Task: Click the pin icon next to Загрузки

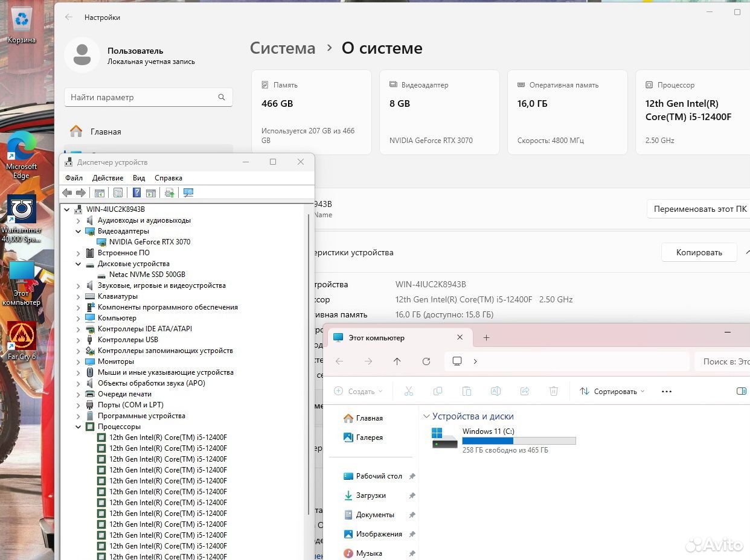Action: [412, 495]
